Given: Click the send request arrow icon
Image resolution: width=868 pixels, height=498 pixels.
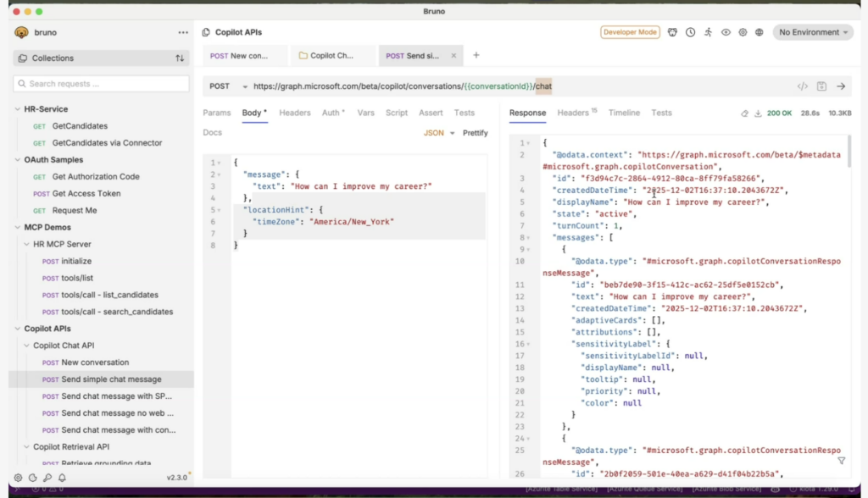Looking at the screenshot, I should (x=841, y=86).
